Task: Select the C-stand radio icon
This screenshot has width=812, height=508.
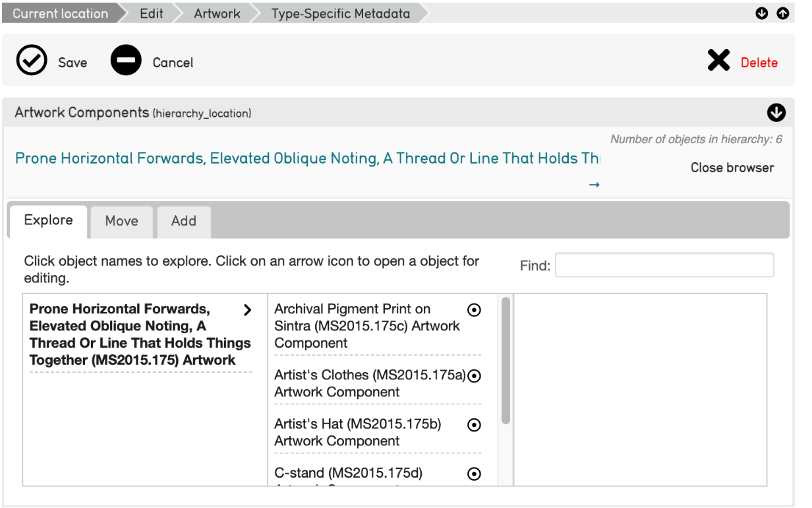Action: point(474,474)
